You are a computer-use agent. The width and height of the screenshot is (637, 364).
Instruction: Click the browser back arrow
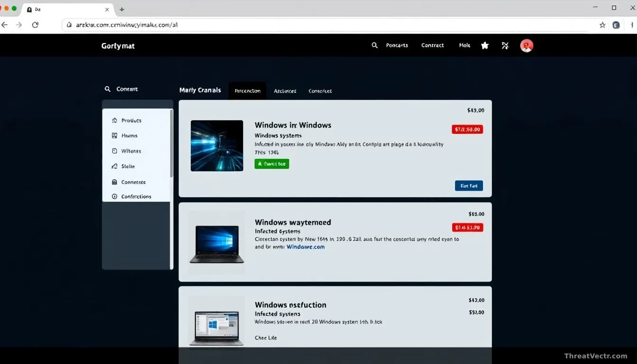point(4,25)
